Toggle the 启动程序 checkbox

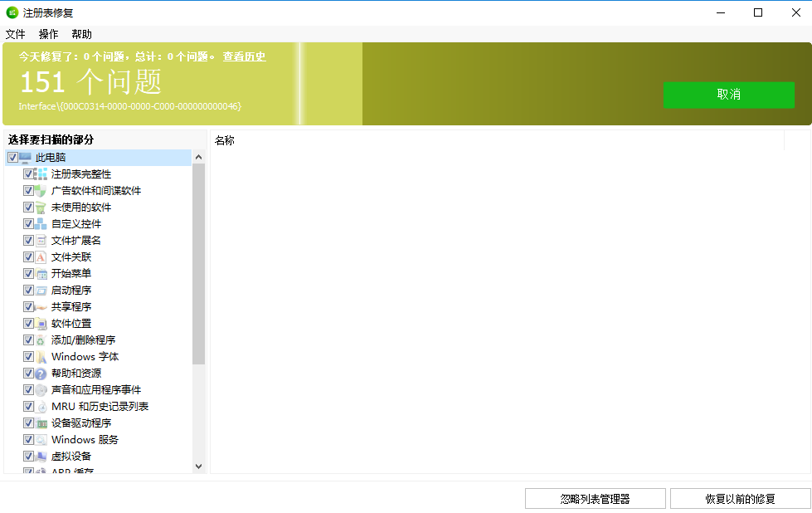pyautogui.click(x=28, y=291)
